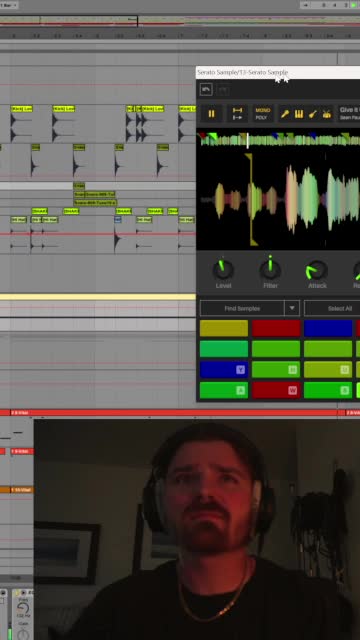This screenshot has height=640, width=360.
Task: Open the Find Samples dropdown arrow
Action: (292, 309)
